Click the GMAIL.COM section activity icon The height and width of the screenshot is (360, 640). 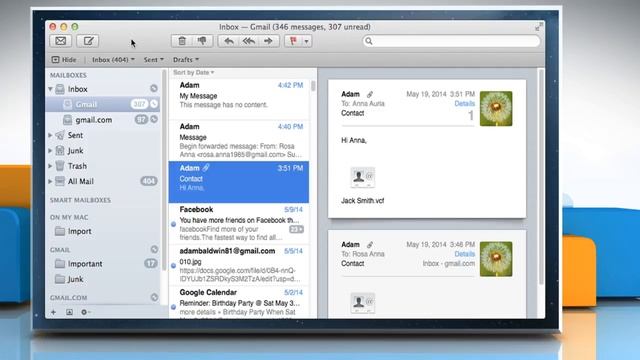(x=154, y=298)
